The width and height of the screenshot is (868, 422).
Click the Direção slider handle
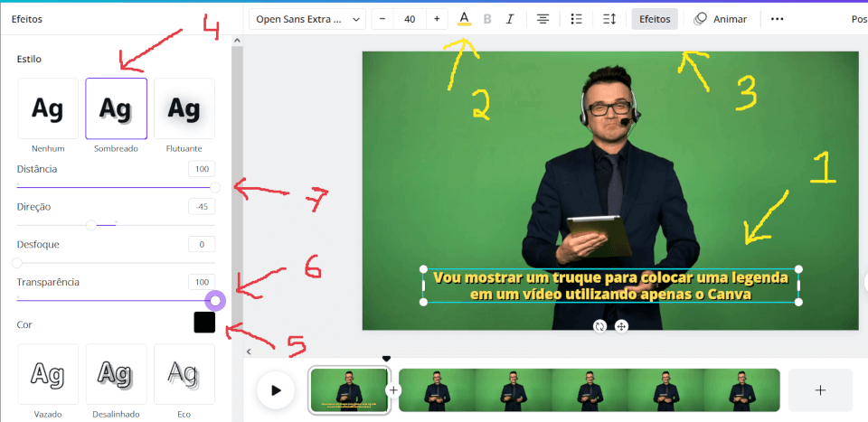[x=91, y=225]
